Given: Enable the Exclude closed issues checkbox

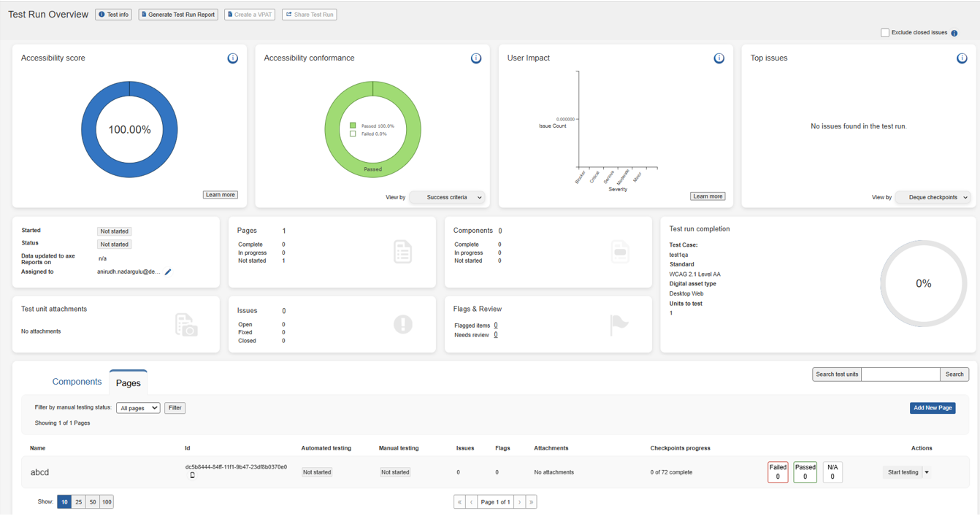Looking at the screenshot, I should [885, 33].
